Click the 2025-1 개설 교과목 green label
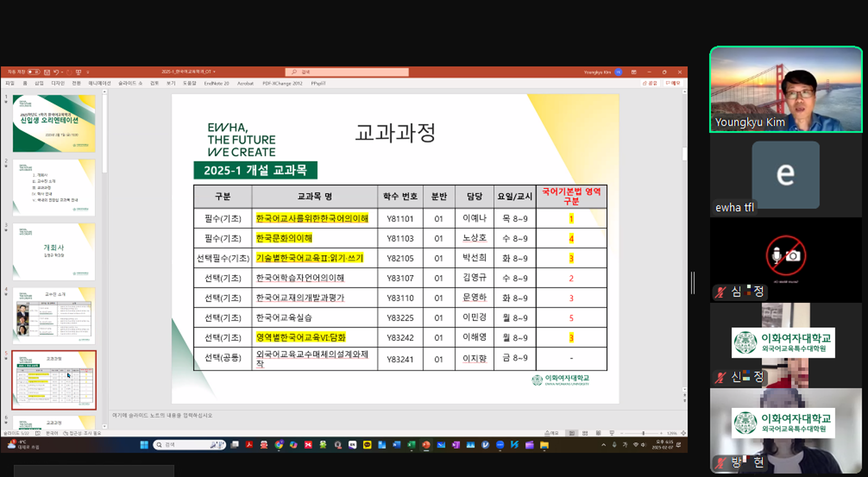The image size is (868, 477). [256, 170]
